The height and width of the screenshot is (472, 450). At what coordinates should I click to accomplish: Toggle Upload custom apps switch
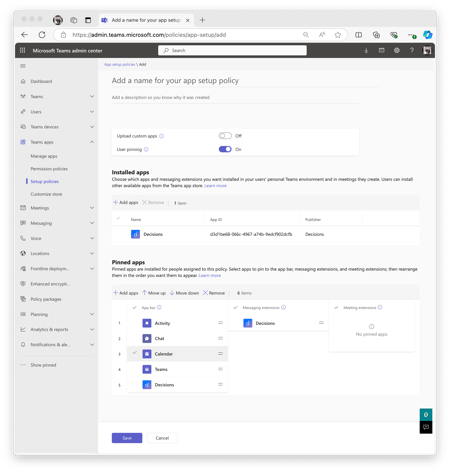click(225, 136)
